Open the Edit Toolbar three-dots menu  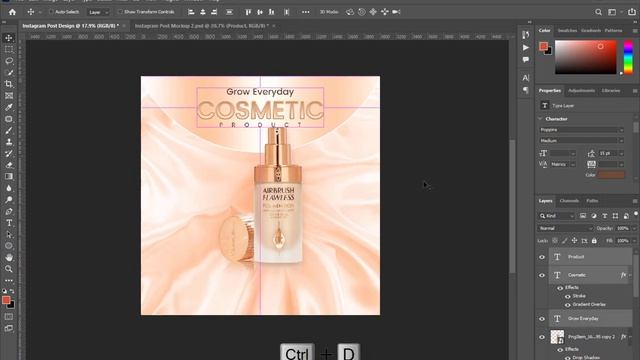pos(9,280)
